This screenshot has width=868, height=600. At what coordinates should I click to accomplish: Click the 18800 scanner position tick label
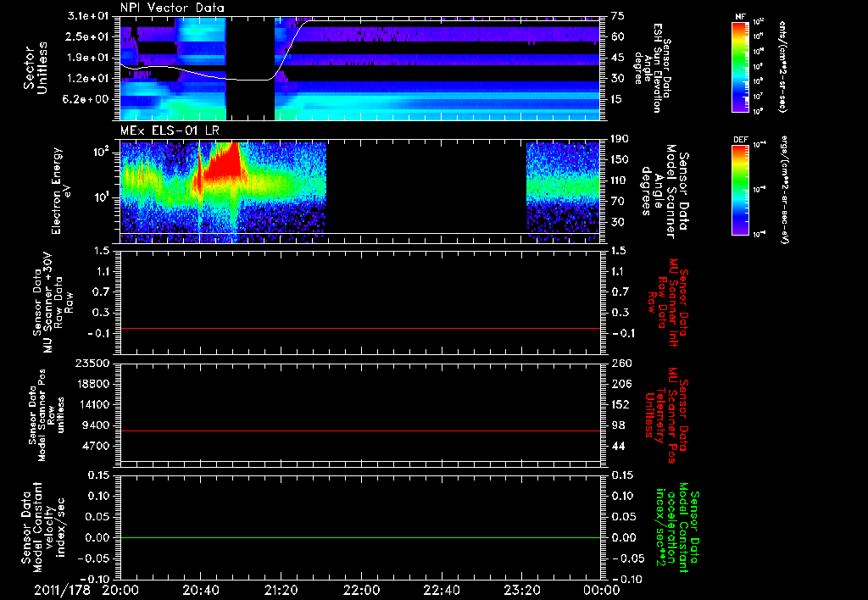pyautogui.click(x=93, y=384)
